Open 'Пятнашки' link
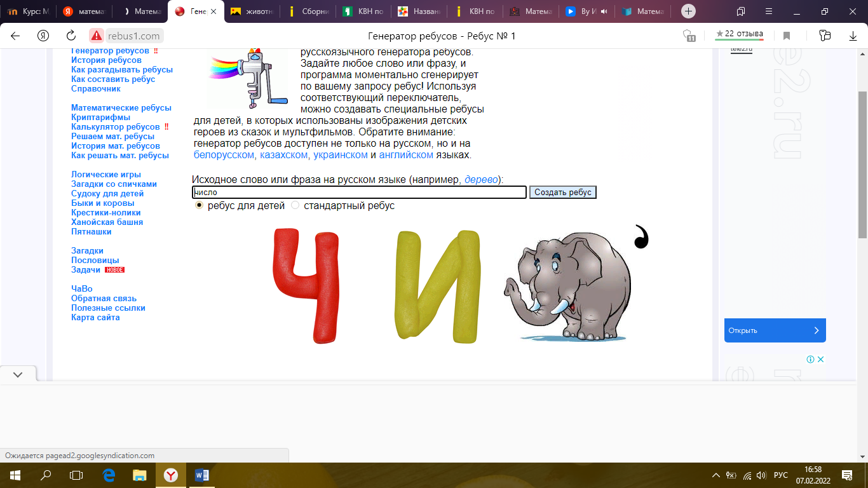The width and height of the screenshot is (868, 488). click(x=92, y=232)
